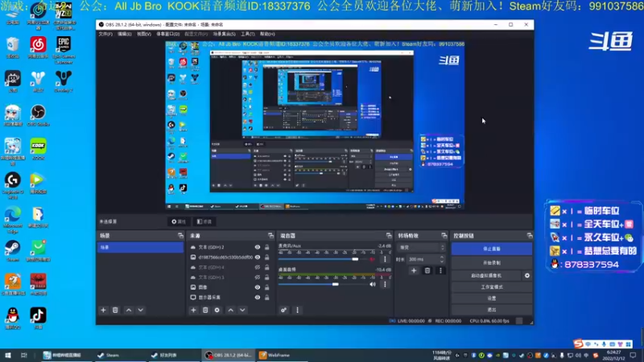Undock the Sources panel
This screenshot has width=644, height=362.
tap(270, 236)
